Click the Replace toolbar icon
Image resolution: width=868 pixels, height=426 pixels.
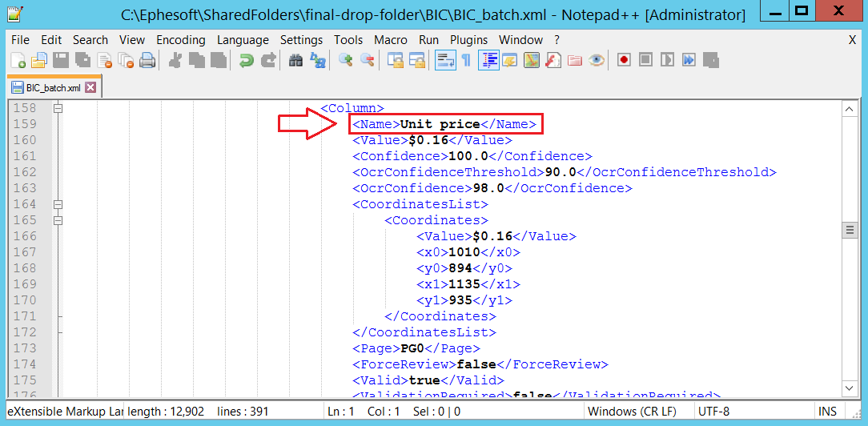(318, 60)
